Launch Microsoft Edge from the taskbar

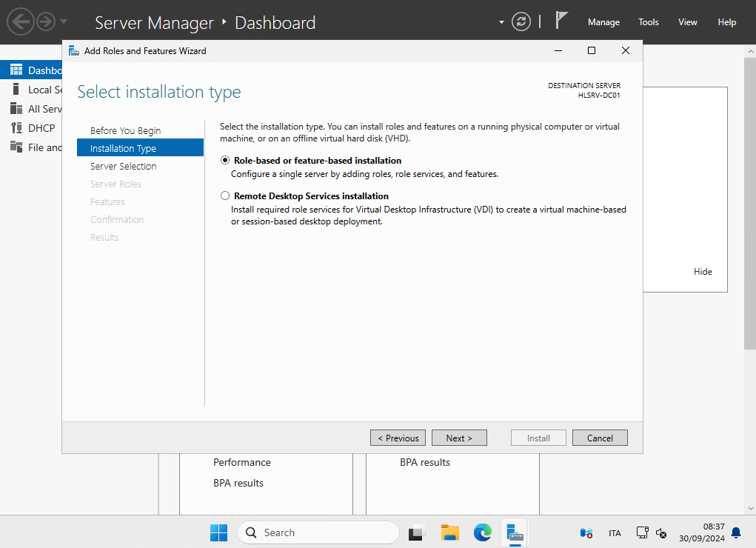pos(483,532)
